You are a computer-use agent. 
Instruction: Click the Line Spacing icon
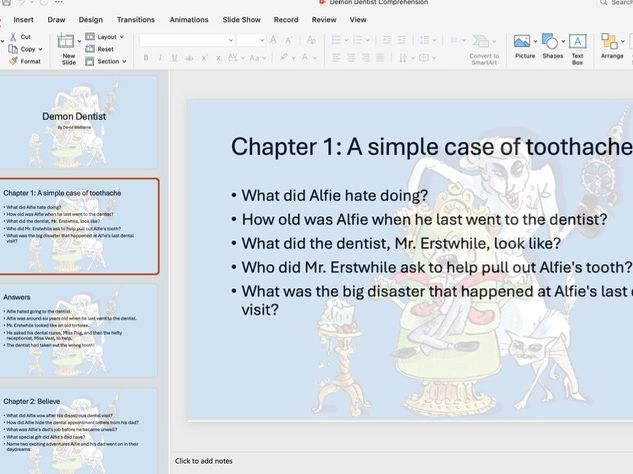point(424,40)
